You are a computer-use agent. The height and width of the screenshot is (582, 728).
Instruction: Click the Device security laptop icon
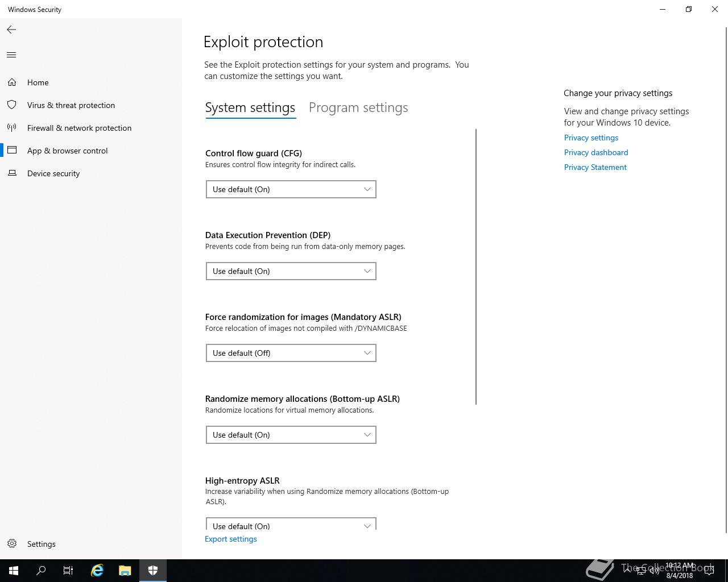coord(12,173)
